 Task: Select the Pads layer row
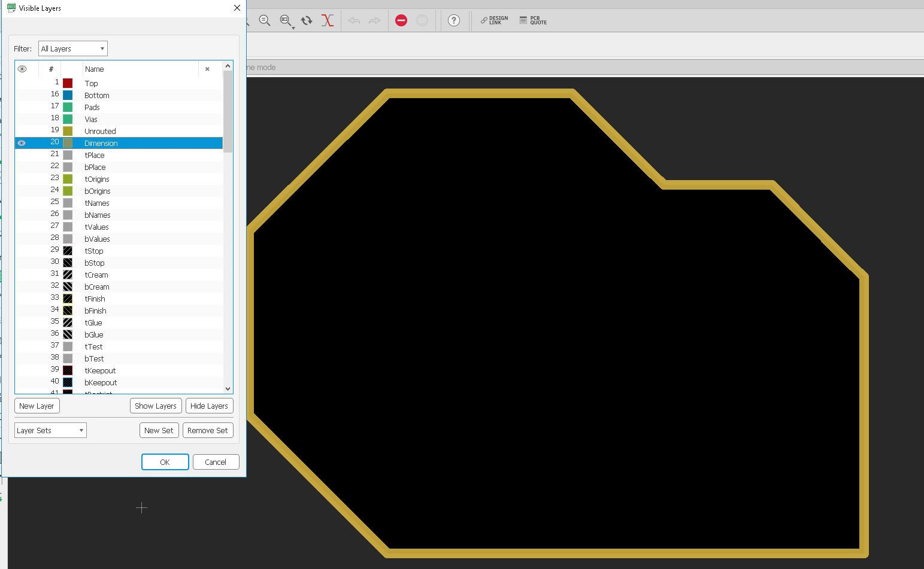[x=119, y=107]
